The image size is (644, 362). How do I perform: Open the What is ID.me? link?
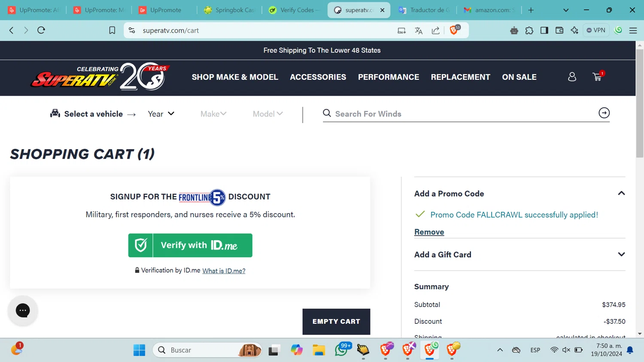pyautogui.click(x=224, y=271)
